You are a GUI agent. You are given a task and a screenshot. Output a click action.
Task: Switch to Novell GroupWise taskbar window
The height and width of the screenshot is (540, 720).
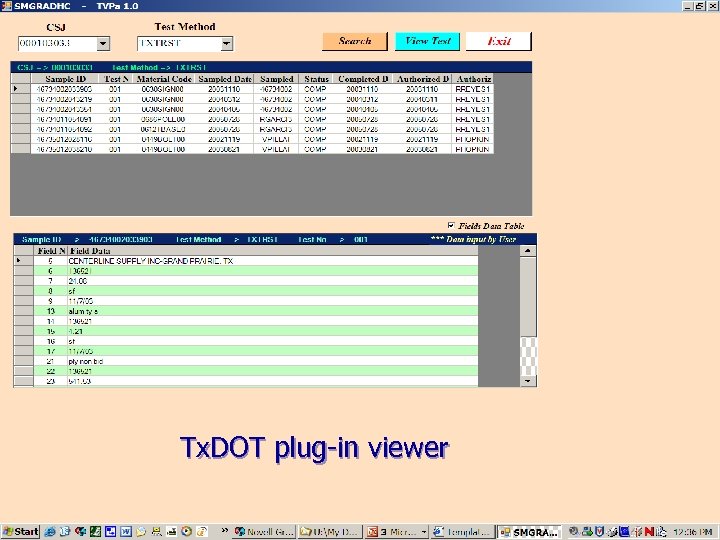[x=264, y=532]
